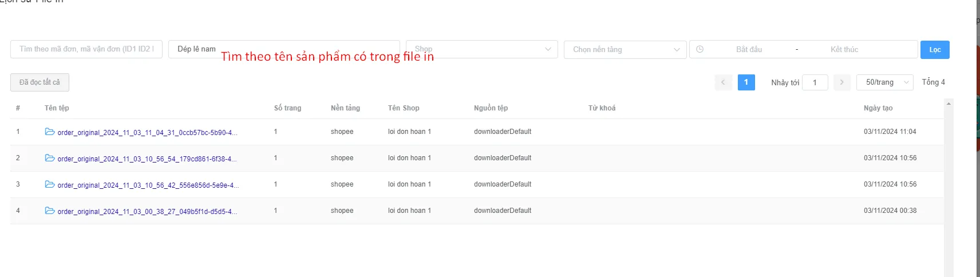The width and height of the screenshot is (980, 277).
Task: Click the 'Nền tảng' column header
Action: (x=345, y=108)
